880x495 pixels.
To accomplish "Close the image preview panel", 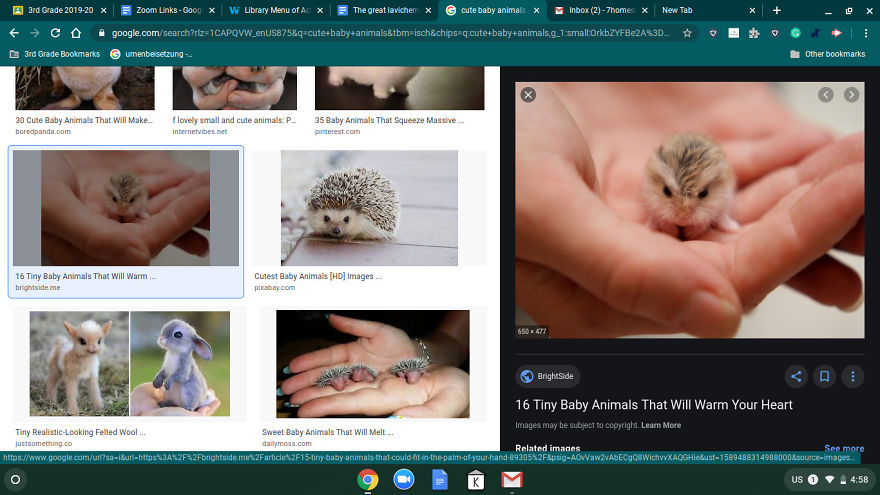I will pyautogui.click(x=528, y=95).
